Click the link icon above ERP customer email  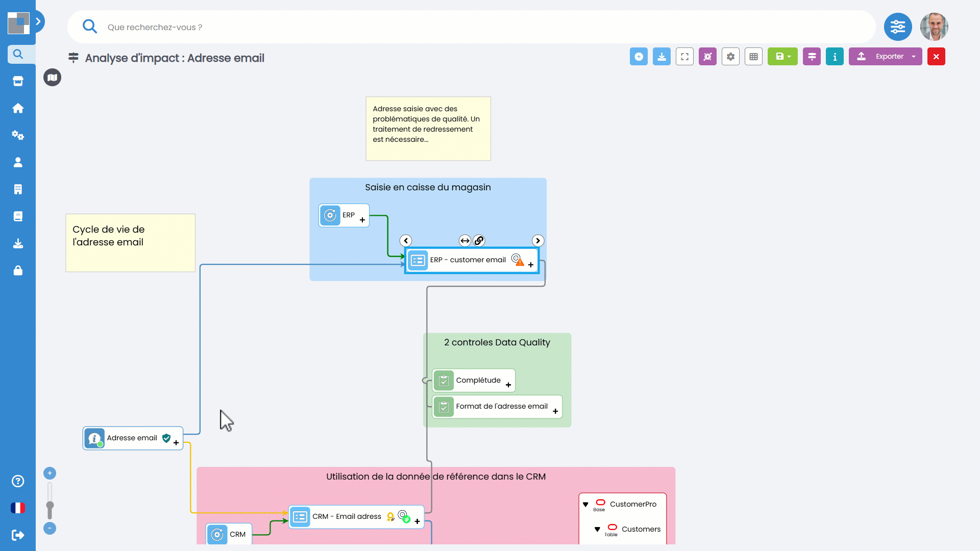pos(479,241)
